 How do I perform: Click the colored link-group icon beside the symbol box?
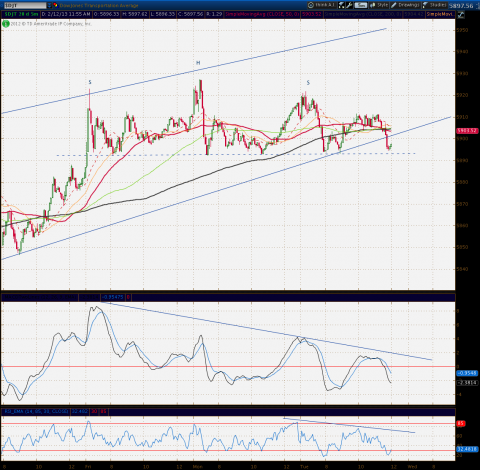click(55, 5)
